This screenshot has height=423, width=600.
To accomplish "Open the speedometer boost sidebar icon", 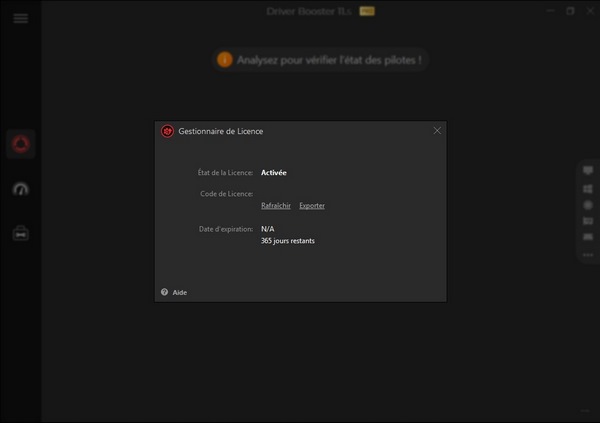I will (x=21, y=189).
